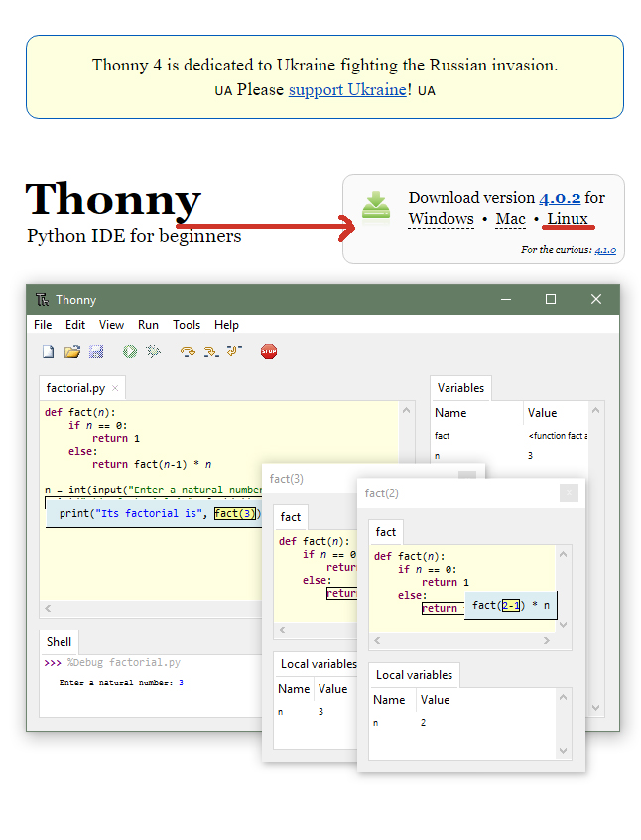Switch to the Variables tab

(x=460, y=388)
